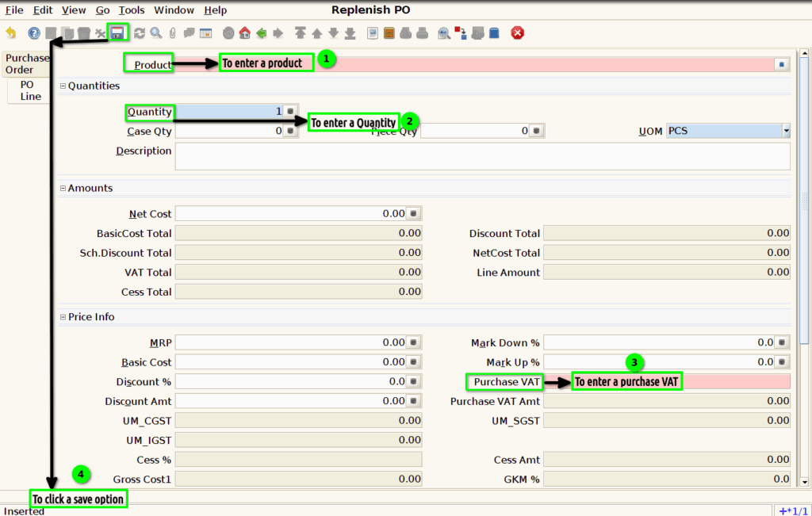Open the UOM dropdown
Screen dimensions: 812x516
coord(786,131)
